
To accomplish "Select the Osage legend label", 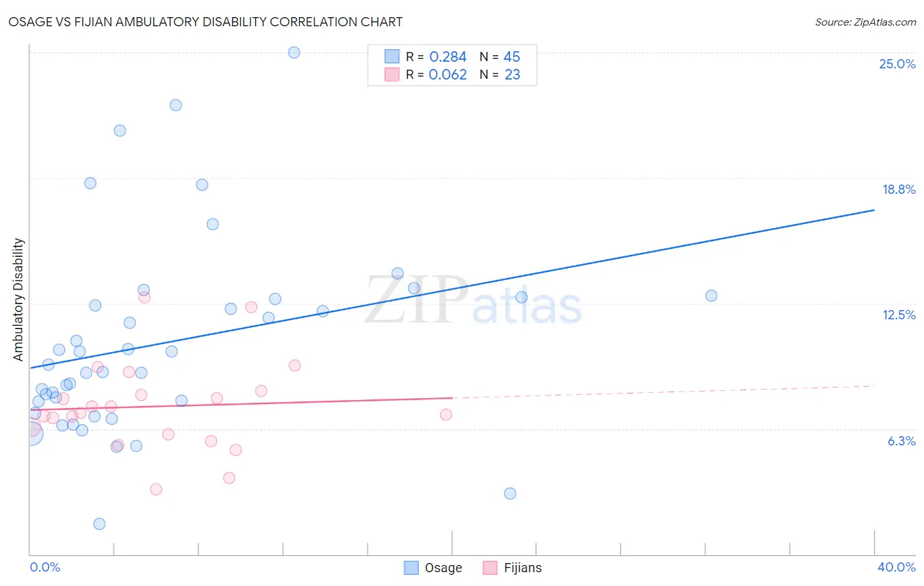I will click(444, 568).
